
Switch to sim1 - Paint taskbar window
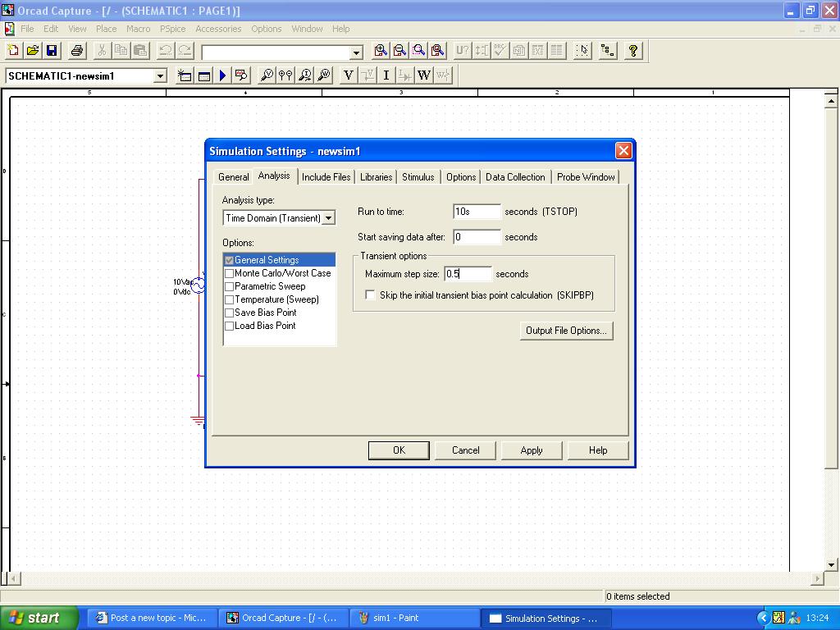click(x=414, y=618)
